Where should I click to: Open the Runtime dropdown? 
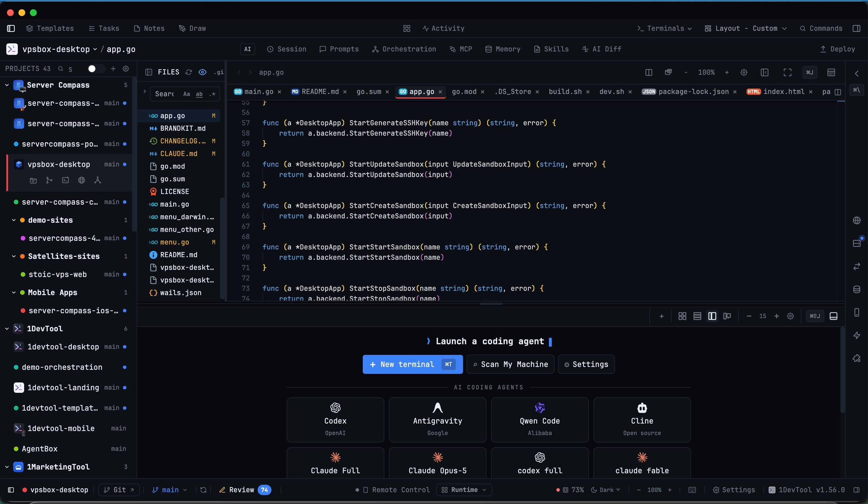(464, 490)
